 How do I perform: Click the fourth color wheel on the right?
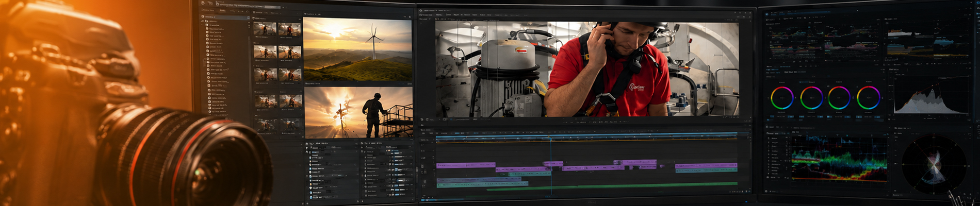click(x=868, y=98)
